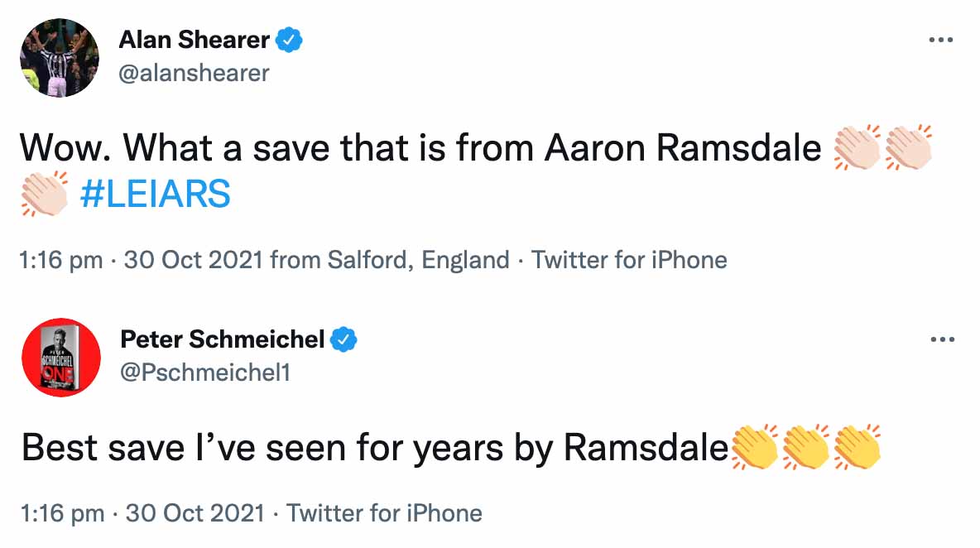Click the 30 Oct 2021 timestamp on Schmeichel's tweet

pos(197,512)
